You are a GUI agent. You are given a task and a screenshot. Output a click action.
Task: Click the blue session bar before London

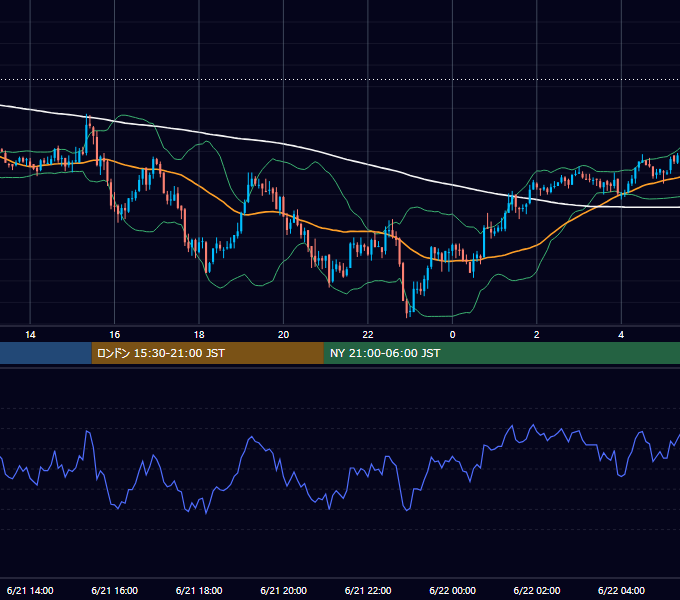tap(46, 353)
